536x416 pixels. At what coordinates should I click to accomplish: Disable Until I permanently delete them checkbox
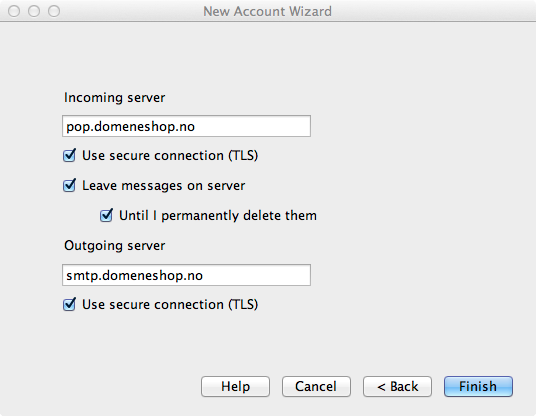click(x=106, y=215)
